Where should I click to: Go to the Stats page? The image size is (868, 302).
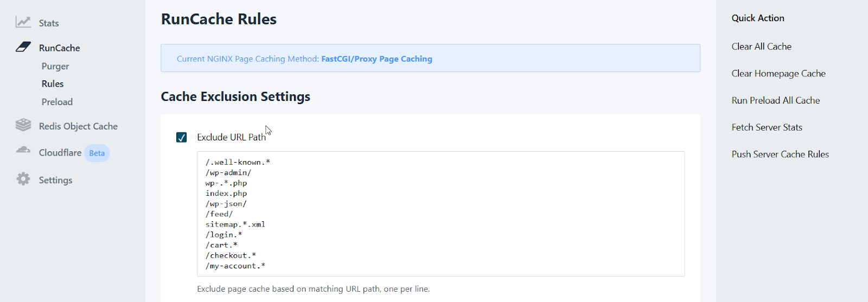pyautogui.click(x=49, y=23)
